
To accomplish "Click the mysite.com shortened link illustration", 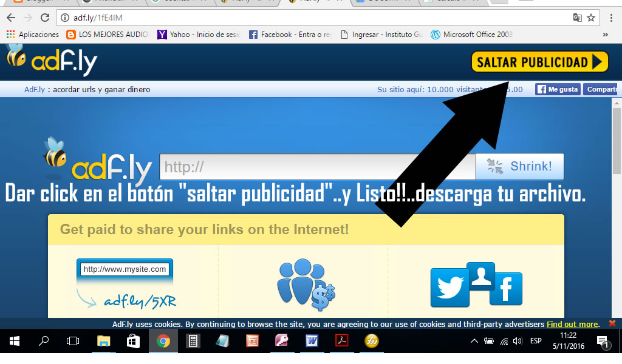I will click(125, 283).
